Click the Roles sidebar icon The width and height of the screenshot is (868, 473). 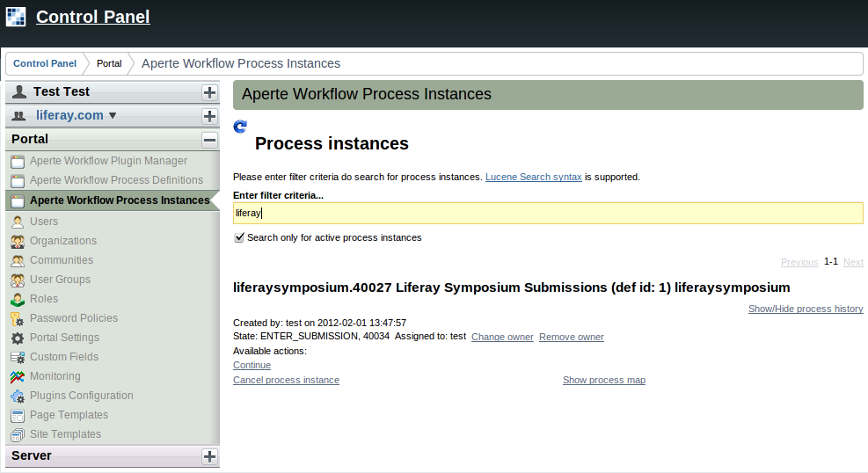[18, 299]
